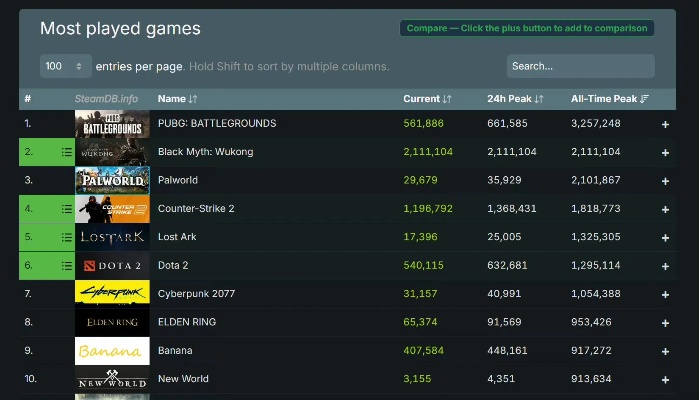Sort the table by Name column header

[x=177, y=99]
